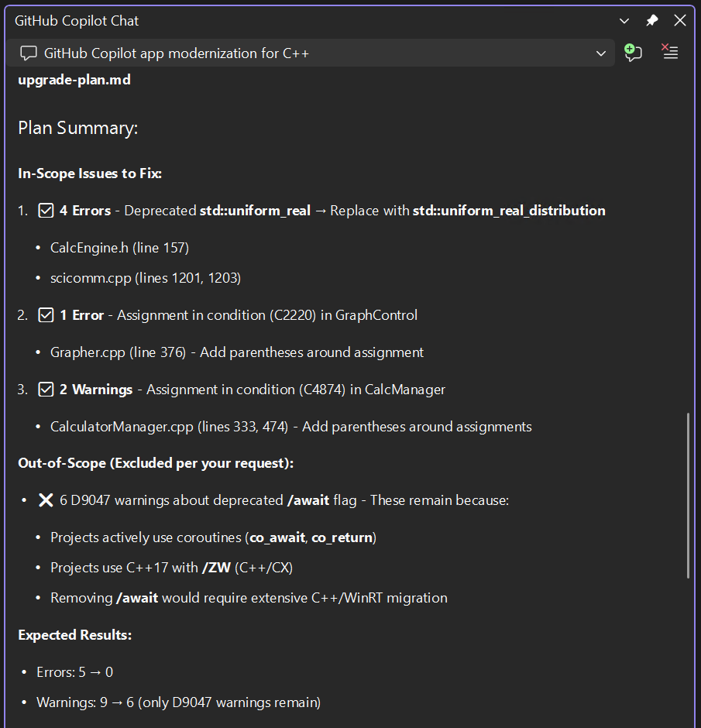
Task: Start a new chat session
Action: 633,53
